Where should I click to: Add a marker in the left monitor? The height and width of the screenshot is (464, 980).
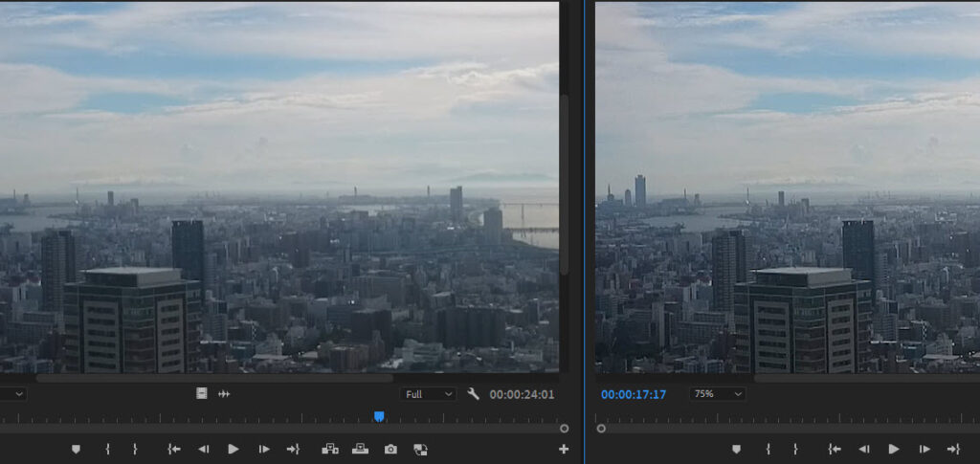77,449
